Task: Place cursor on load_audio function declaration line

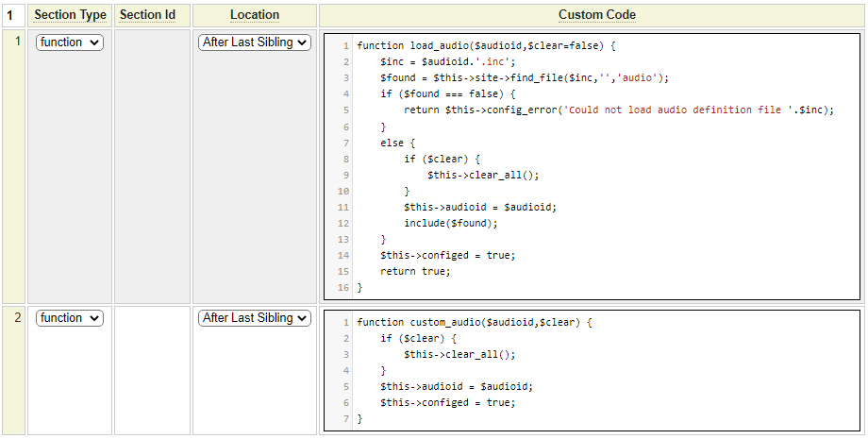Action: click(485, 46)
